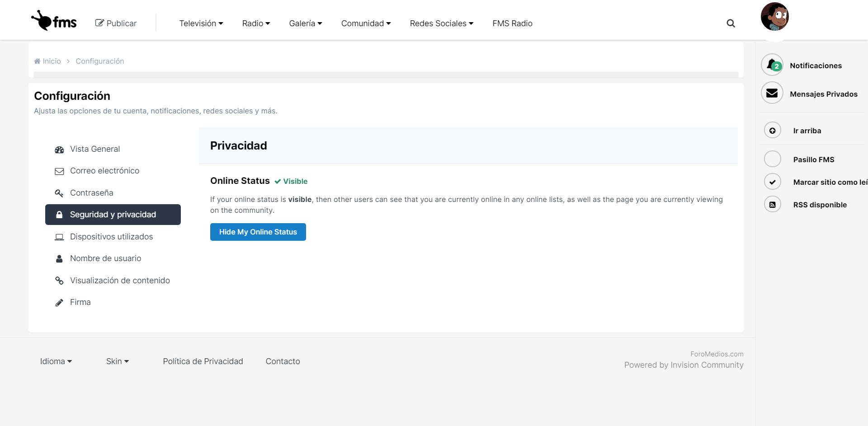Open the Skin selector dropdown
This screenshot has height=426, width=868.
(x=118, y=361)
